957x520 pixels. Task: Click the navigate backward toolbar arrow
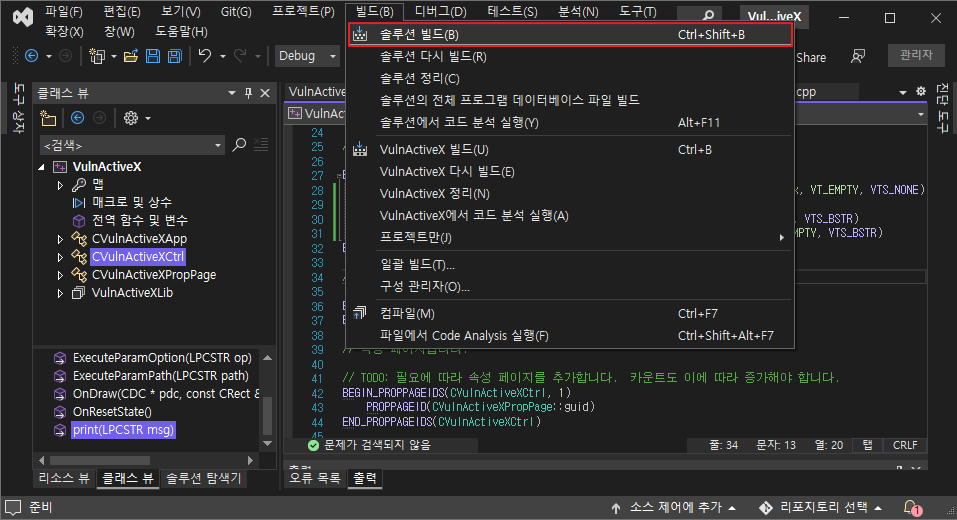pyautogui.click(x=32, y=56)
